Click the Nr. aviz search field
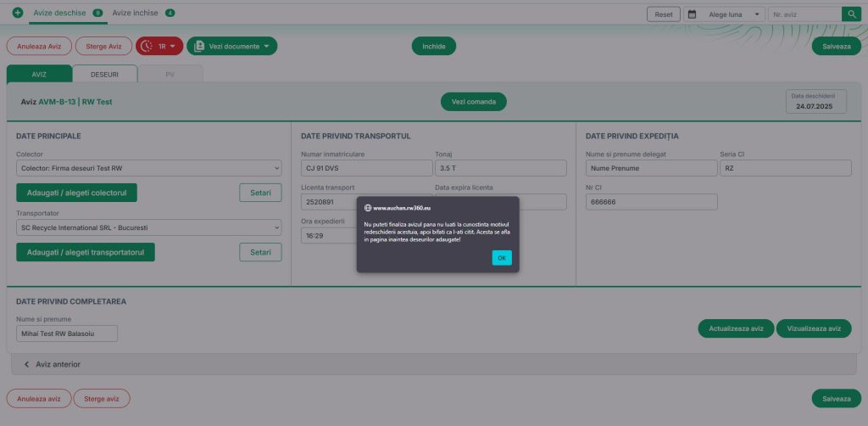 click(x=804, y=14)
